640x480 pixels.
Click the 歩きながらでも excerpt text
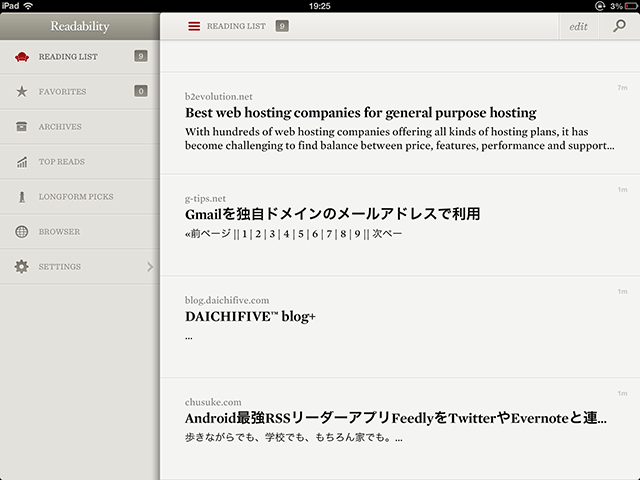pyautogui.click(x=293, y=438)
